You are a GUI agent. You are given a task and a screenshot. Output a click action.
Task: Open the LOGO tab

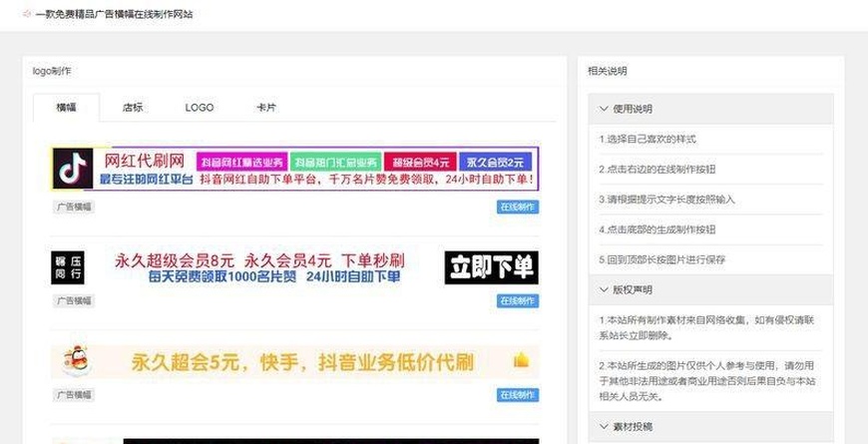(x=200, y=108)
